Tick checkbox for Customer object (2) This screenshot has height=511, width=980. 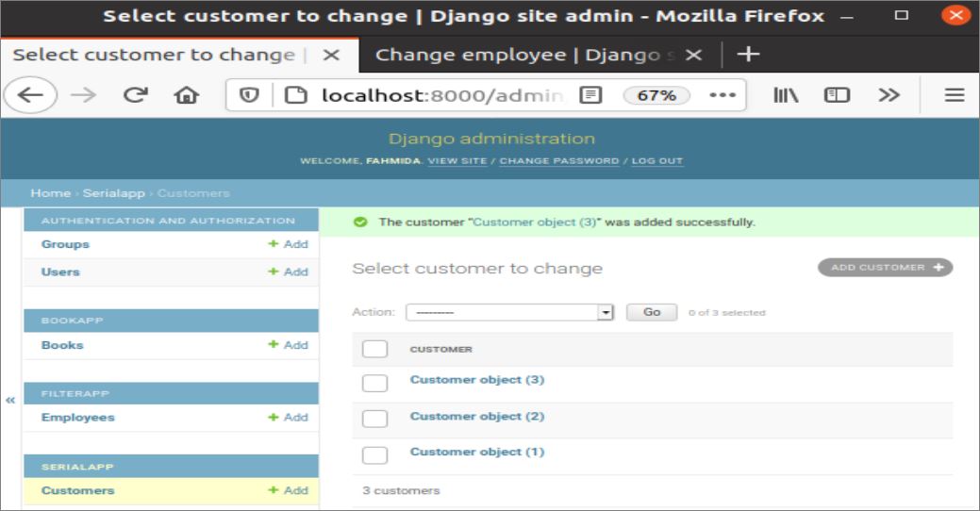[374, 419]
